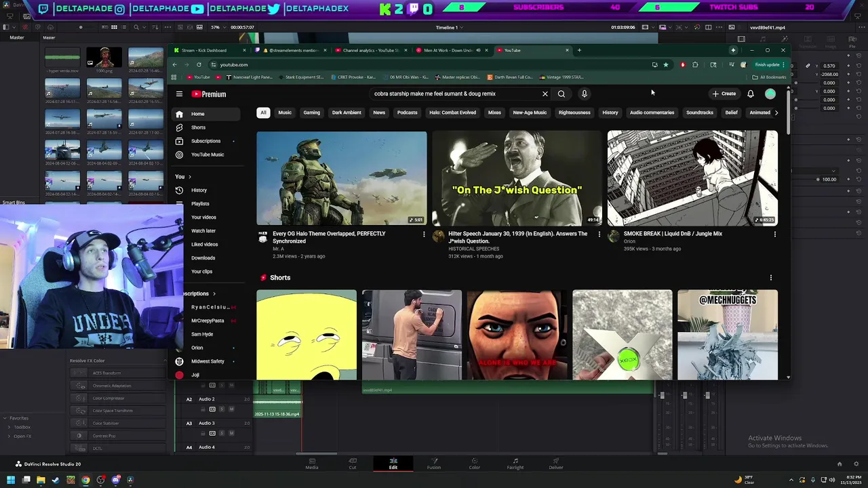Bookmark this page with the star icon
Screen dimensions: 868x488
666,64
